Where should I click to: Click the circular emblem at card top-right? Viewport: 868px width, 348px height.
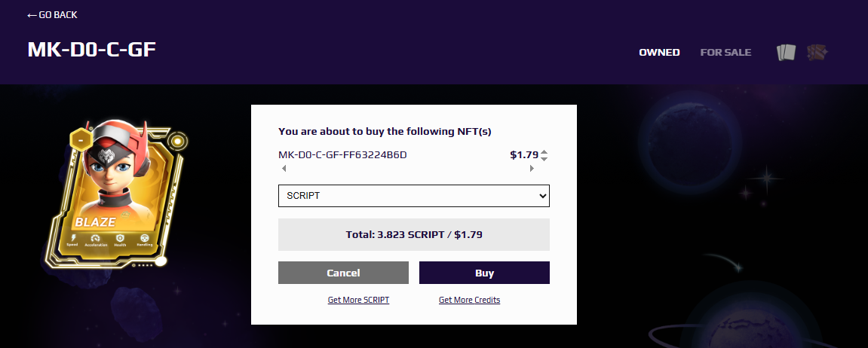177,142
